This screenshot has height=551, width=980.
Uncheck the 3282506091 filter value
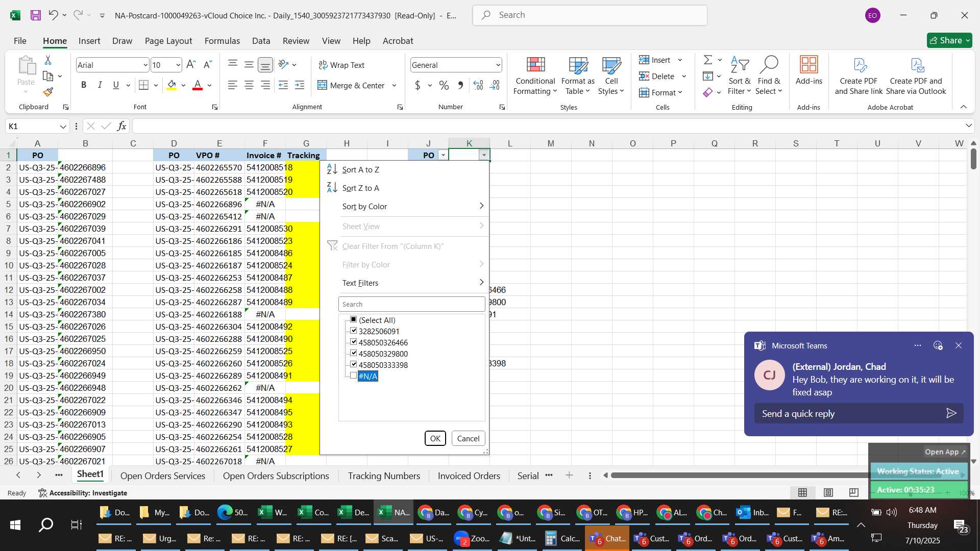353,331
